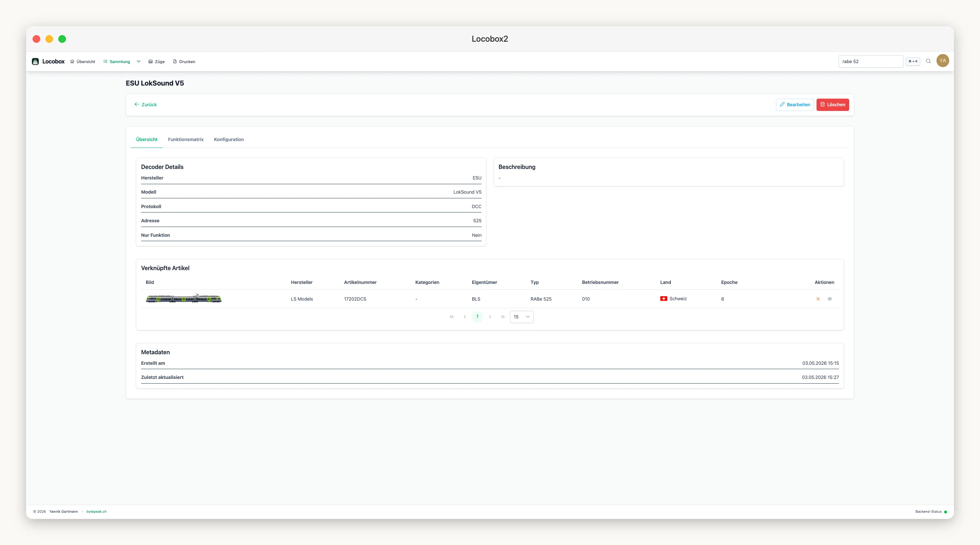The width and height of the screenshot is (980, 545).
Task: View linked article via the eye icon
Action: tap(830, 299)
